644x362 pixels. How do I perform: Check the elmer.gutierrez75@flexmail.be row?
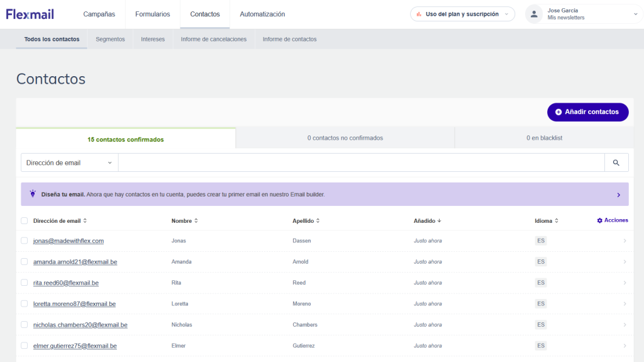(x=25, y=346)
